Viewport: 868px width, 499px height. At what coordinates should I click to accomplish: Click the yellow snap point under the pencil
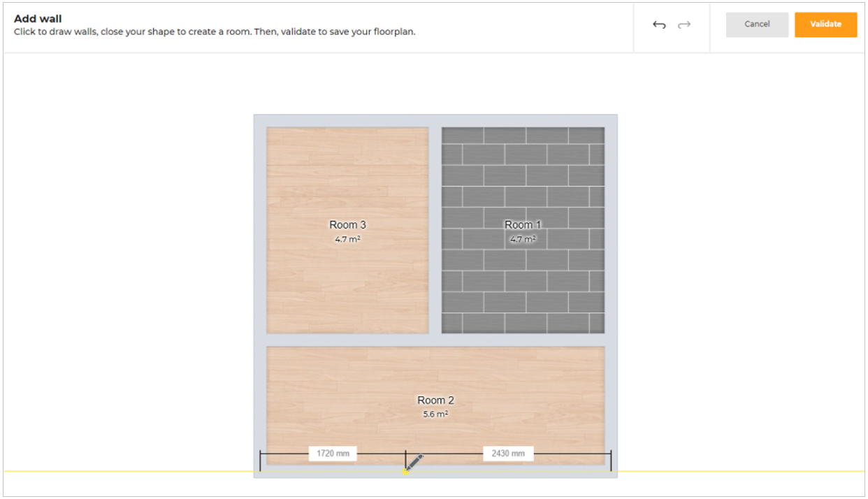406,472
